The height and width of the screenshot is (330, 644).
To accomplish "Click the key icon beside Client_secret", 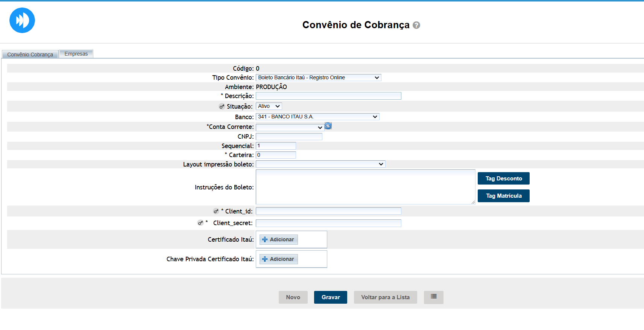I will click(x=200, y=223).
